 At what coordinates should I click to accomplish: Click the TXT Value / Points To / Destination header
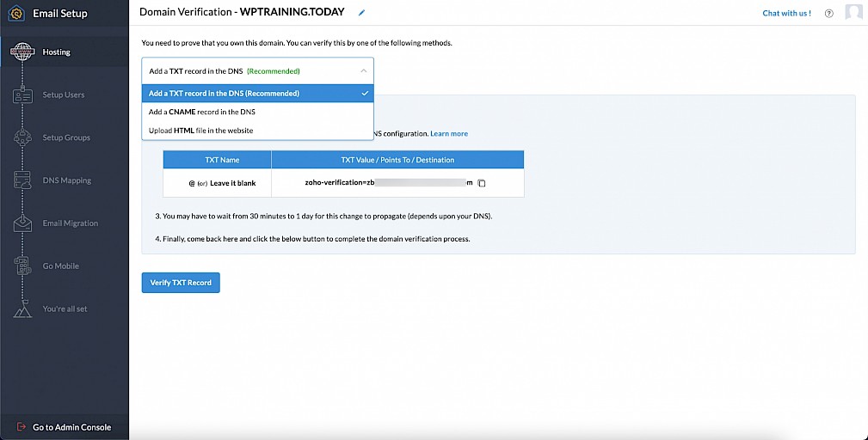click(x=397, y=160)
